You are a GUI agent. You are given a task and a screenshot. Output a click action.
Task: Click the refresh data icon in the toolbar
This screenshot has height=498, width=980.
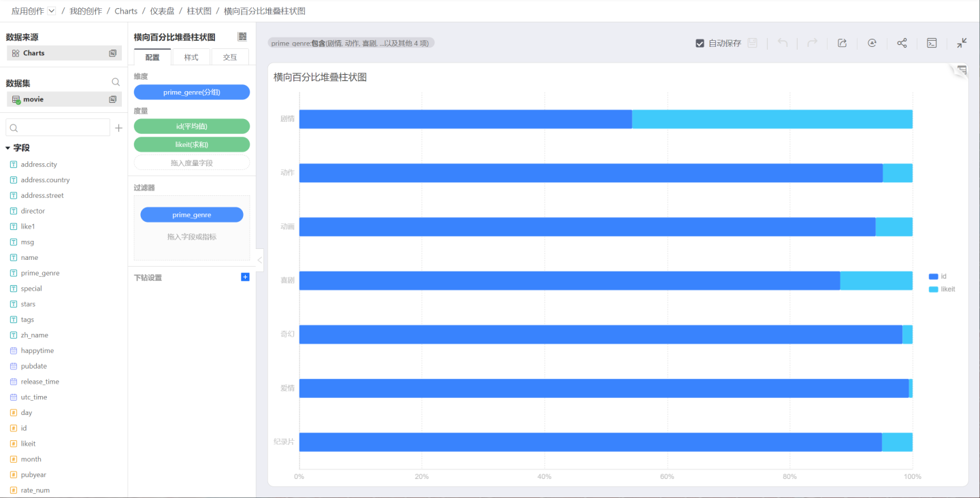pyautogui.click(x=872, y=43)
